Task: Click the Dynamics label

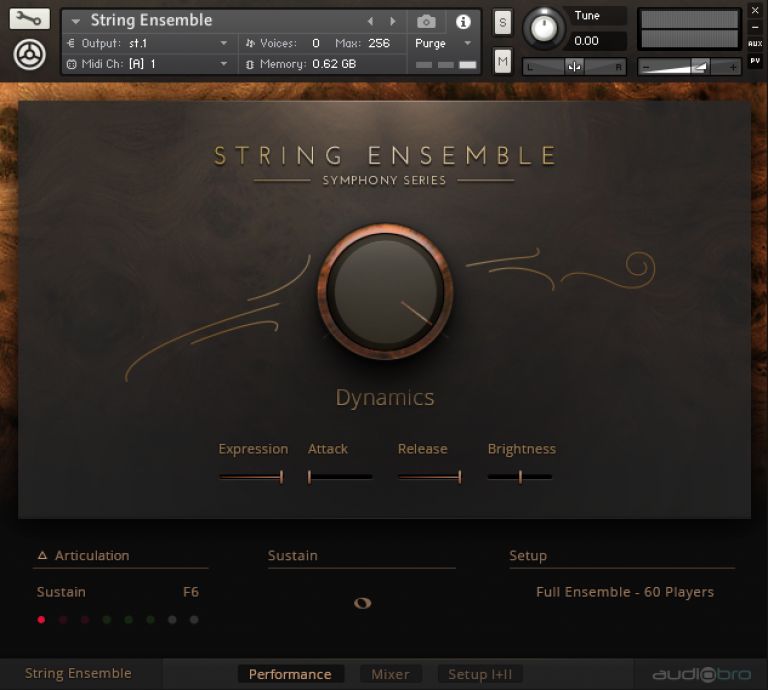Action: click(385, 398)
